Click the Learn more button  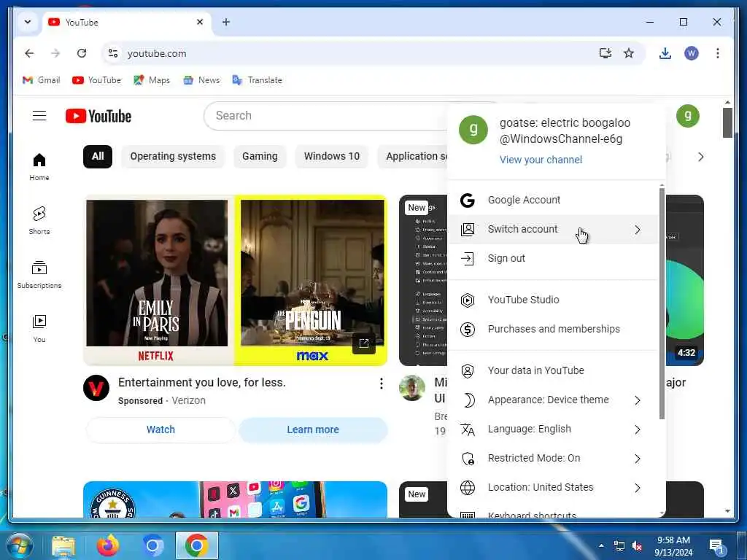[312, 430]
